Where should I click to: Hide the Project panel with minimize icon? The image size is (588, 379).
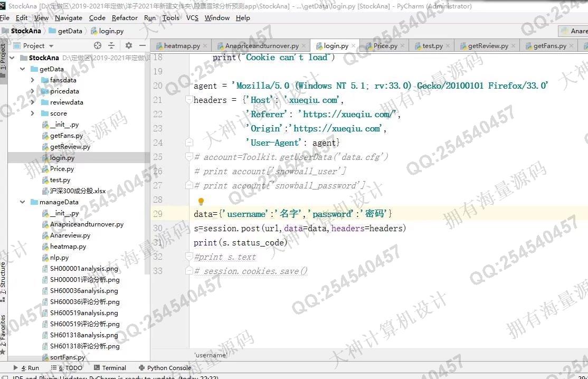[143, 45]
